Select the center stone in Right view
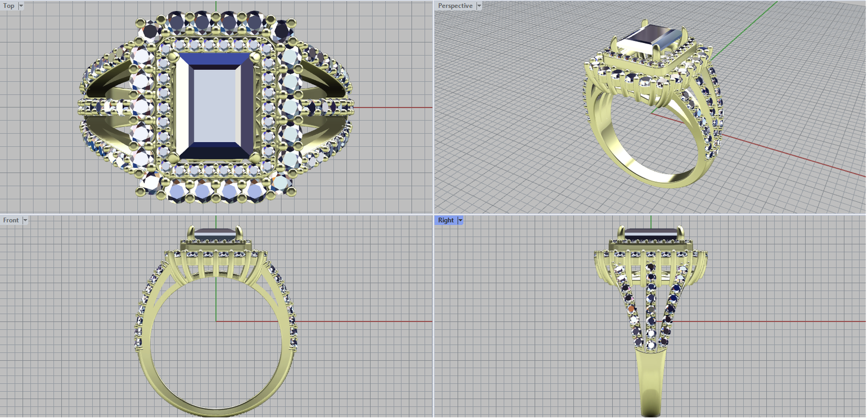Screen dimensions: 868x419 pos(650,234)
